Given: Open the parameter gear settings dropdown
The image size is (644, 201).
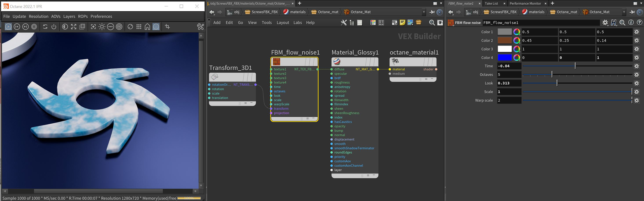Looking at the screenshot, I should pos(605,22).
